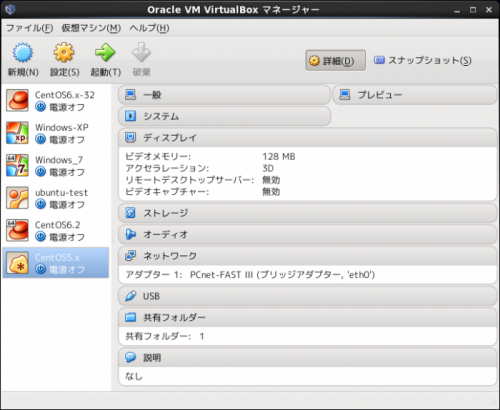Click the オーディオ audio speaker icon
The image size is (500, 410).
(130, 234)
